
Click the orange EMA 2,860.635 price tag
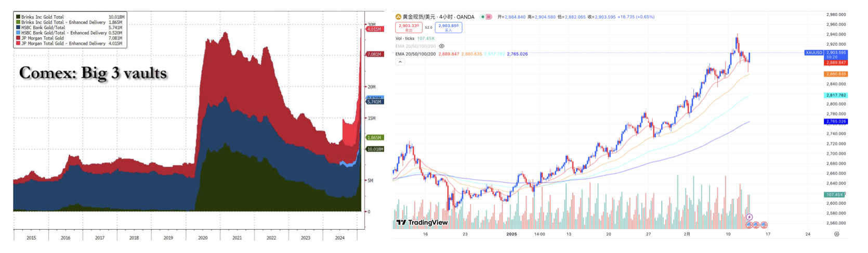coord(835,74)
